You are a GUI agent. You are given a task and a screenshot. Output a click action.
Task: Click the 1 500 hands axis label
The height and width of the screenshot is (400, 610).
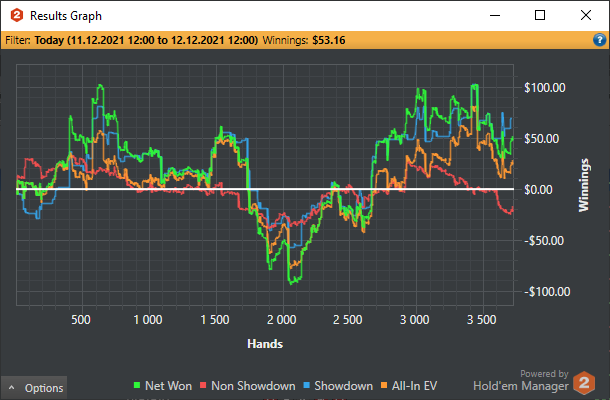point(215,320)
